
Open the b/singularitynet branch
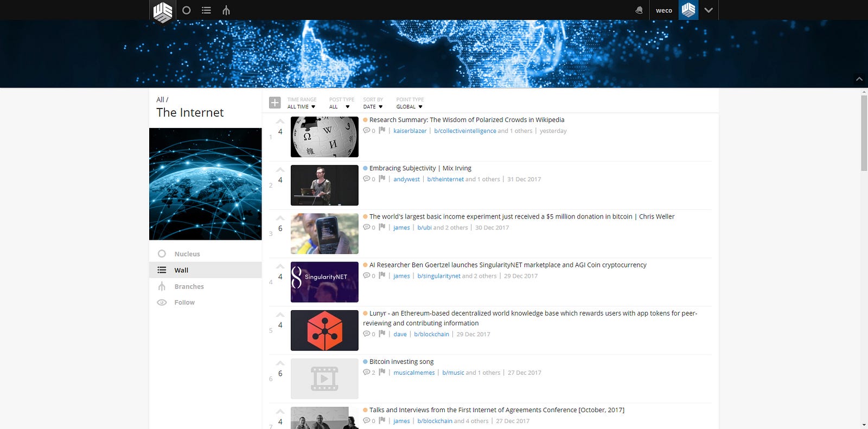(x=439, y=276)
